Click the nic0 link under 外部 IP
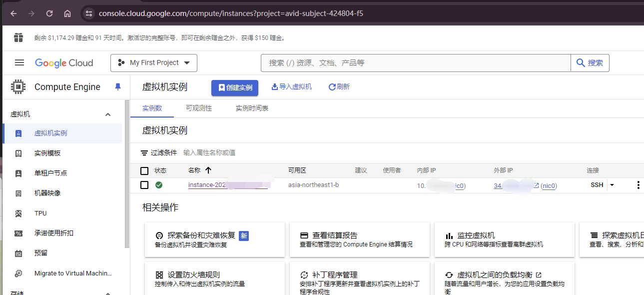Viewport: 644px width, 295px height. 549,185
